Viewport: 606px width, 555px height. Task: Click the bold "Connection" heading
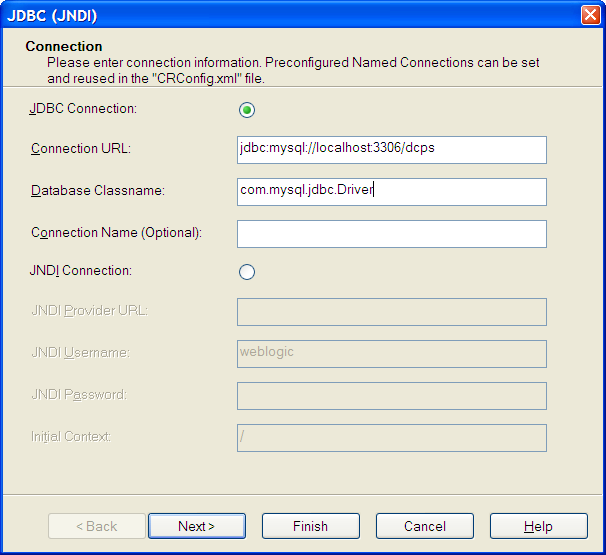tap(64, 46)
